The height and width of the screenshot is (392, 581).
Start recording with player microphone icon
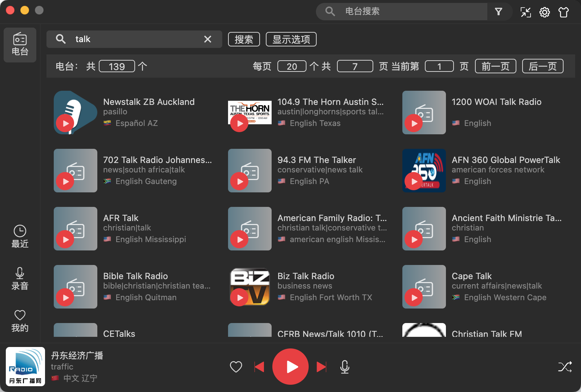pos(345,367)
